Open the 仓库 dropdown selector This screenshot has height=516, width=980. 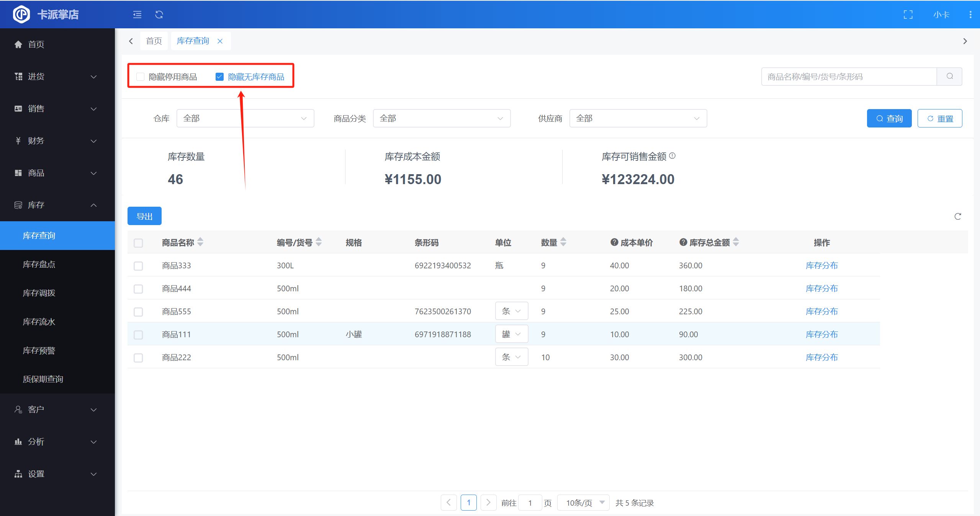245,118
